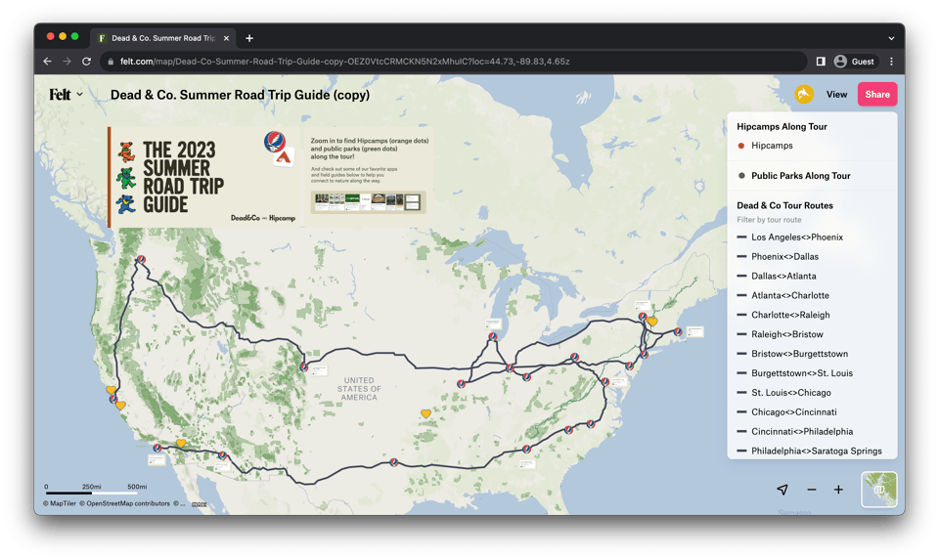Click the locate-me arrow icon

pyautogui.click(x=782, y=490)
